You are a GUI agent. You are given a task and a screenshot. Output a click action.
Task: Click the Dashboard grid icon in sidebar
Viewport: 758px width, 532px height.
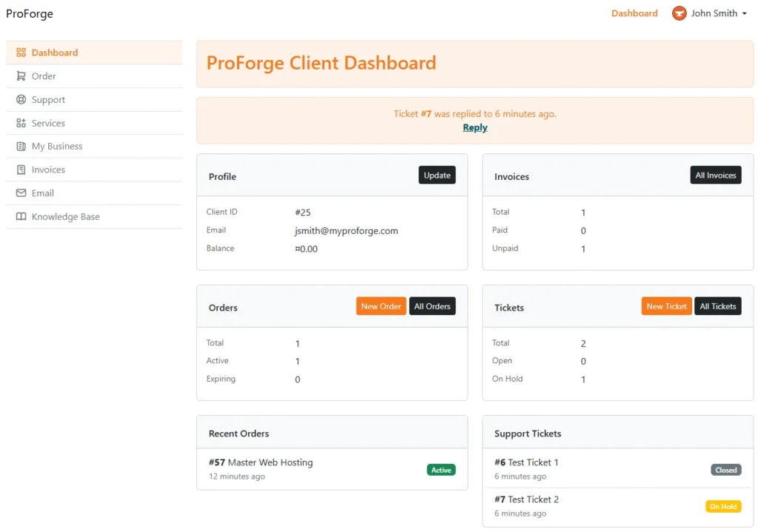pyautogui.click(x=21, y=53)
